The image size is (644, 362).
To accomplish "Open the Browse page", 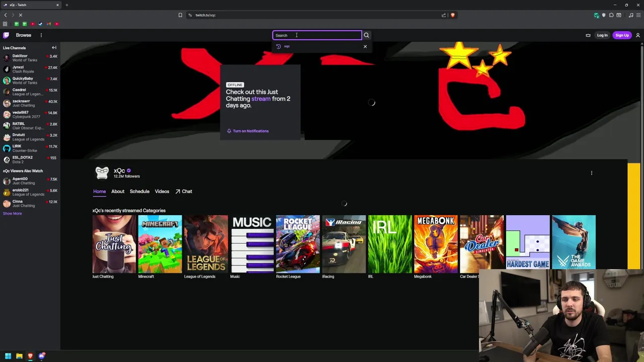I will (23, 35).
